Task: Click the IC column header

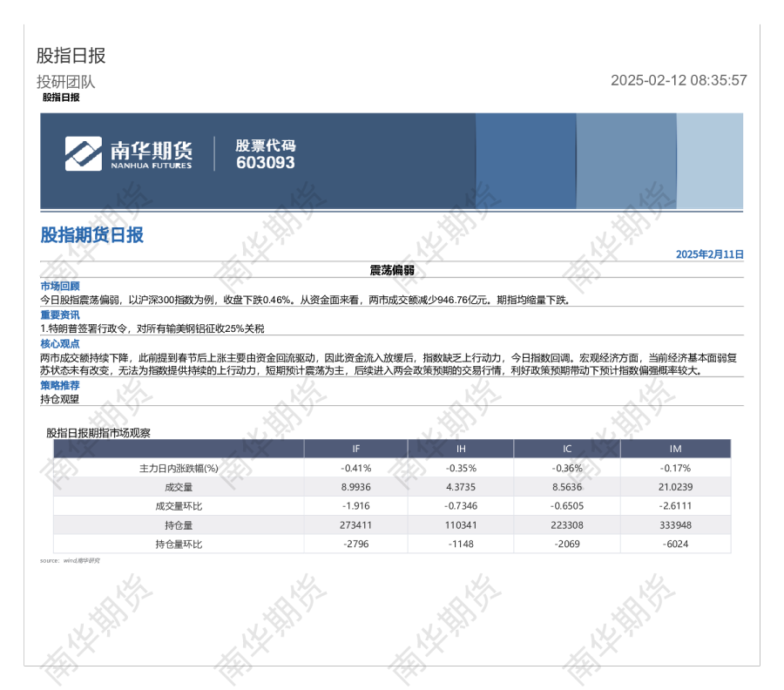Action: [567, 449]
